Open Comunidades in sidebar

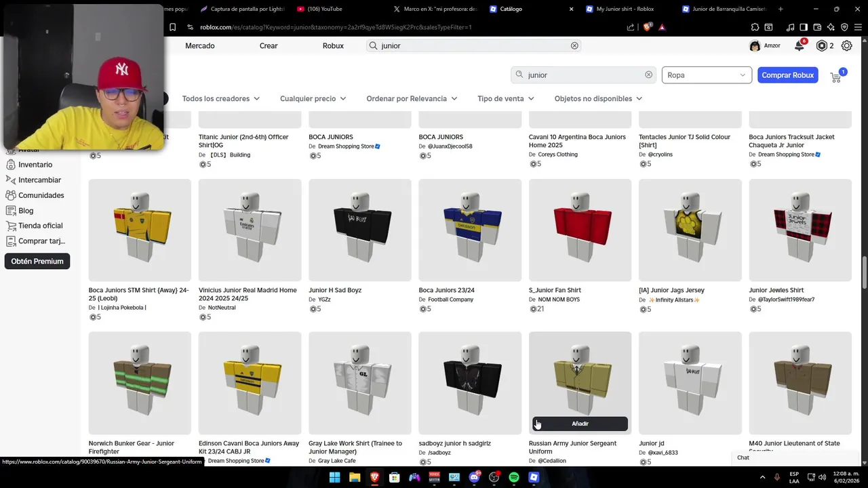[35, 195]
